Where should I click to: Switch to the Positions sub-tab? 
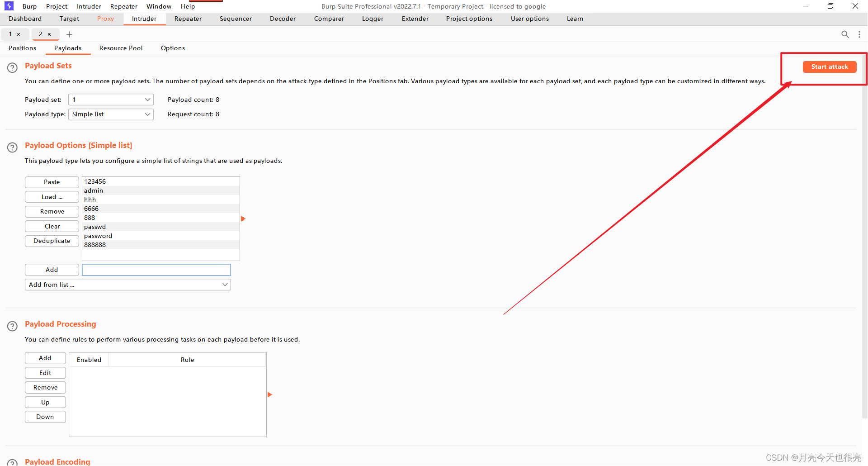(x=23, y=48)
